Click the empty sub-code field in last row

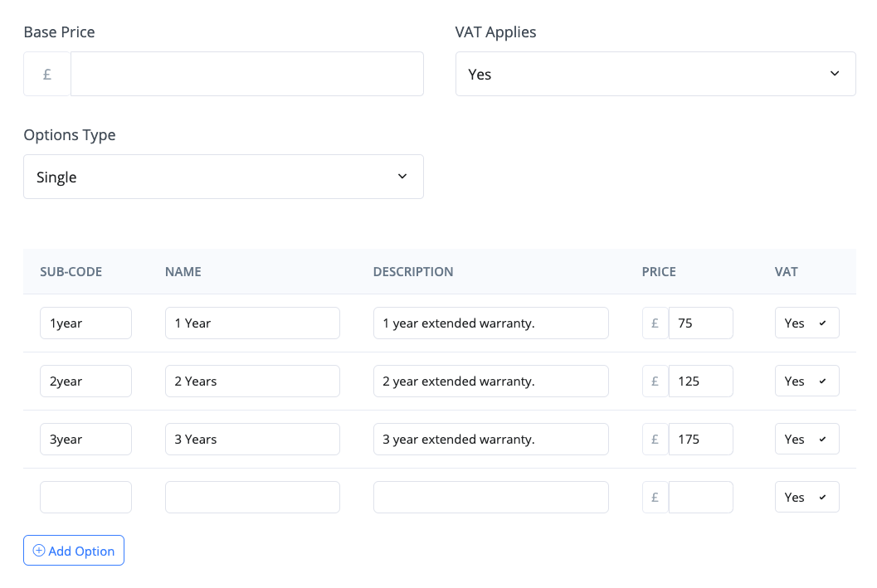click(x=85, y=498)
